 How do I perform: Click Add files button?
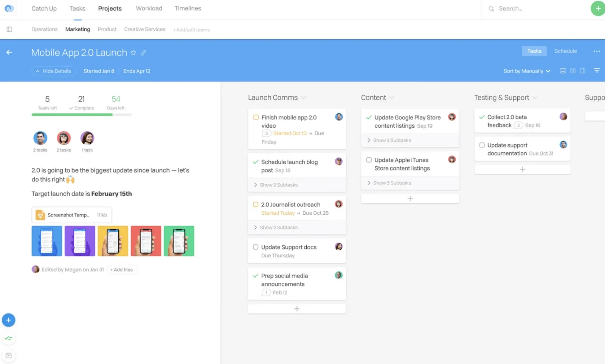pos(122,270)
